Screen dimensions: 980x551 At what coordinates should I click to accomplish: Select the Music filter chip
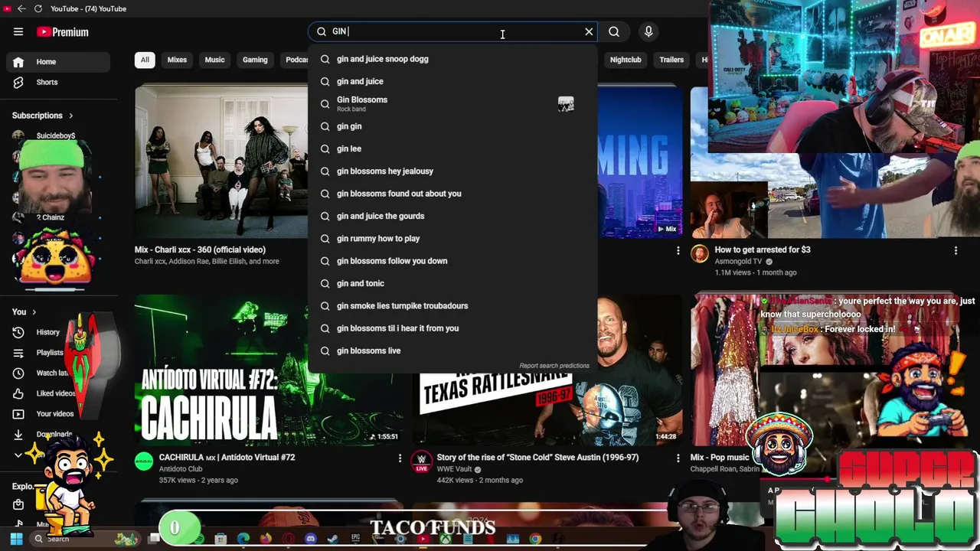[215, 60]
